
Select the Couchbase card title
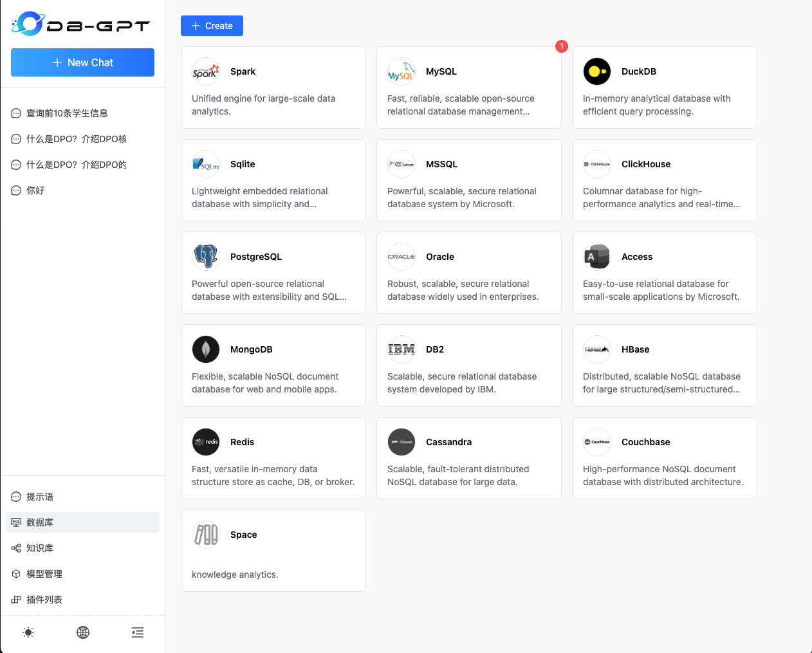[645, 442]
